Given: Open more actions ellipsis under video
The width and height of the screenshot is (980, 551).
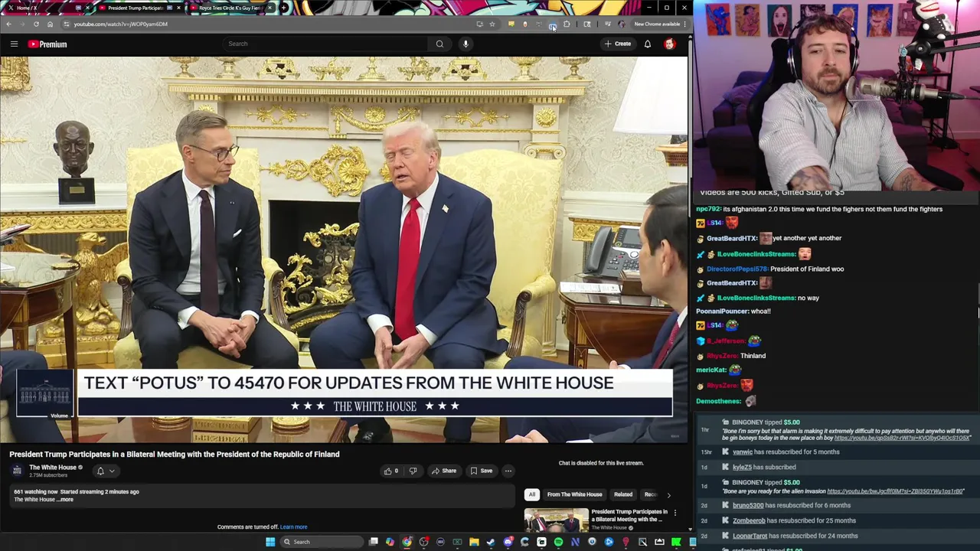Looking at the screenshot, I should (508, 471).
